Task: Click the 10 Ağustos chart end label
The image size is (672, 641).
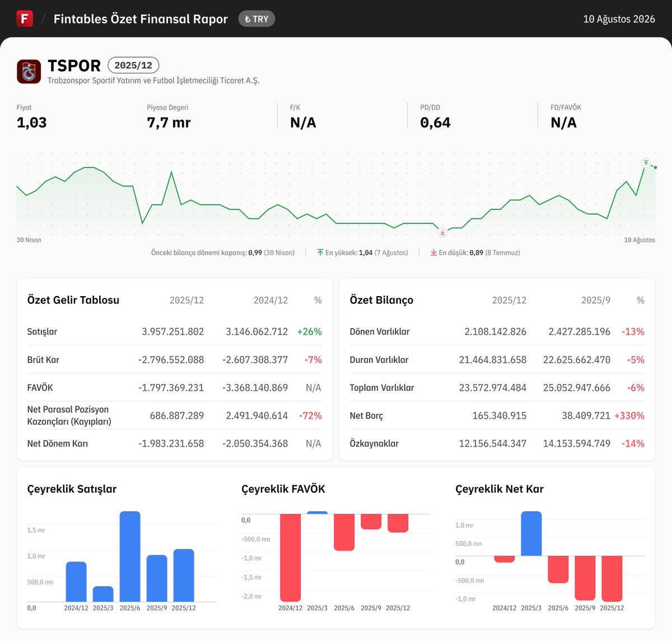Action: 640,240
